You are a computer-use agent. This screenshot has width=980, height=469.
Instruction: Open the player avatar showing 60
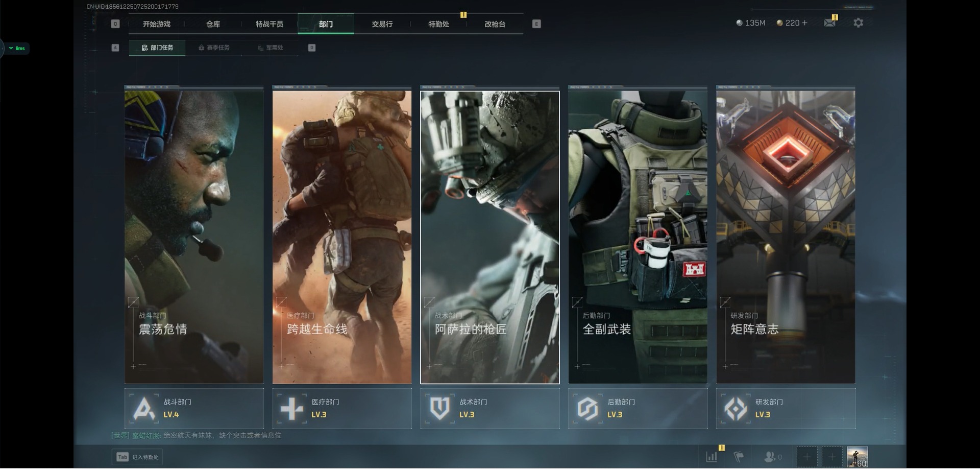tap(857, 457)
